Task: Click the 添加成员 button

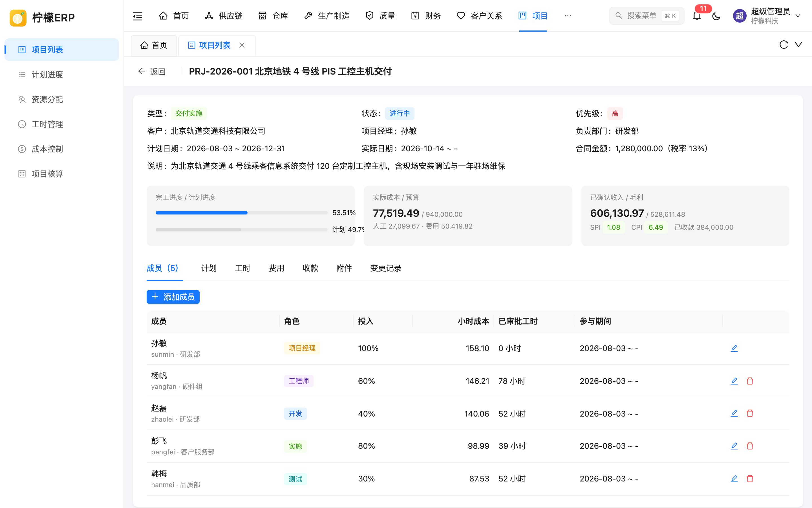Action: click(x=173, y=297)
